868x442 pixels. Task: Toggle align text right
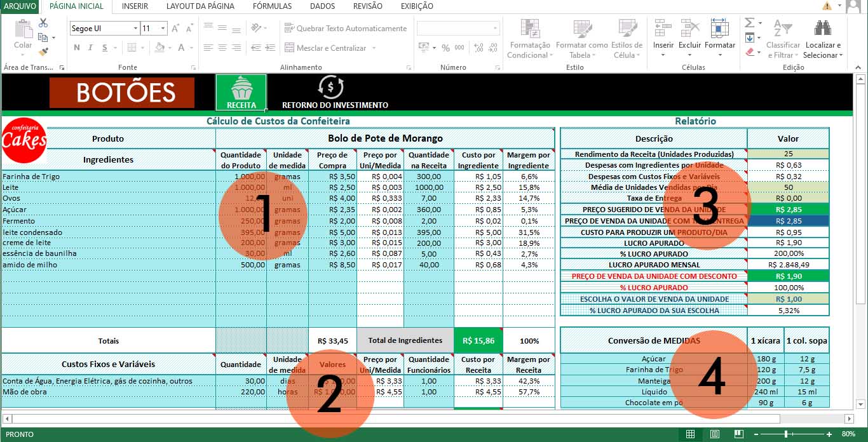(236, 48)
